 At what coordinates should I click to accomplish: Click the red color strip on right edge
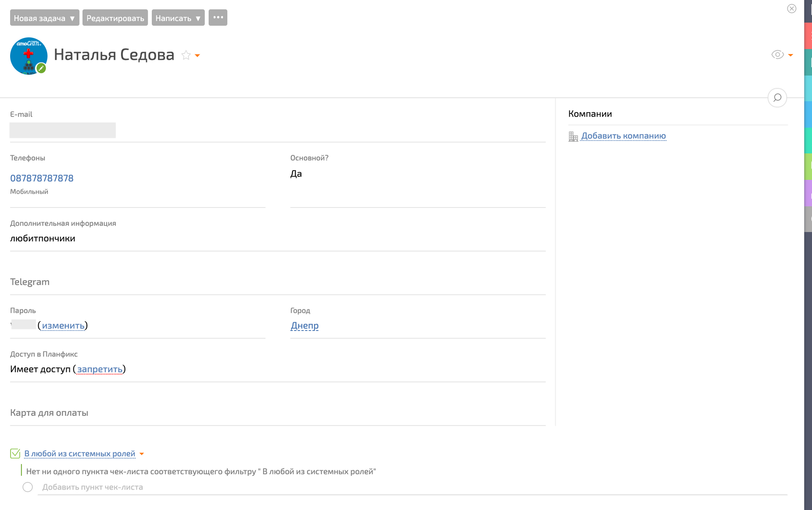pos(808,36)
